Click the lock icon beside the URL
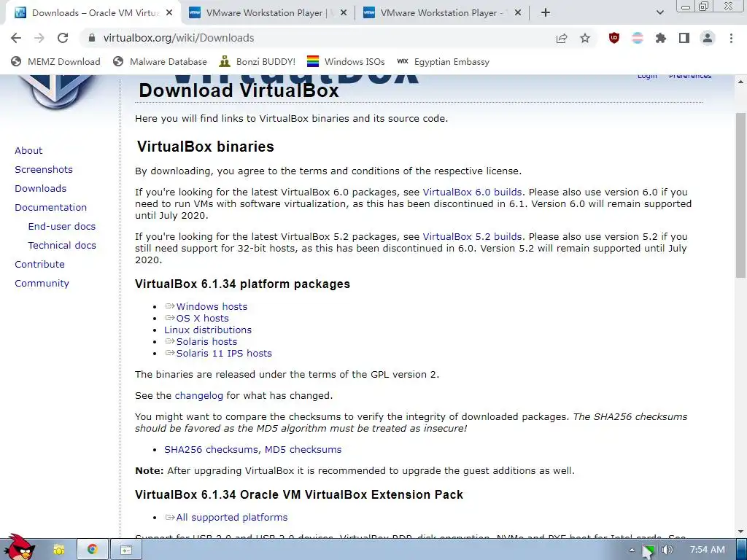 pyautogui.click(x=92, y=38)
